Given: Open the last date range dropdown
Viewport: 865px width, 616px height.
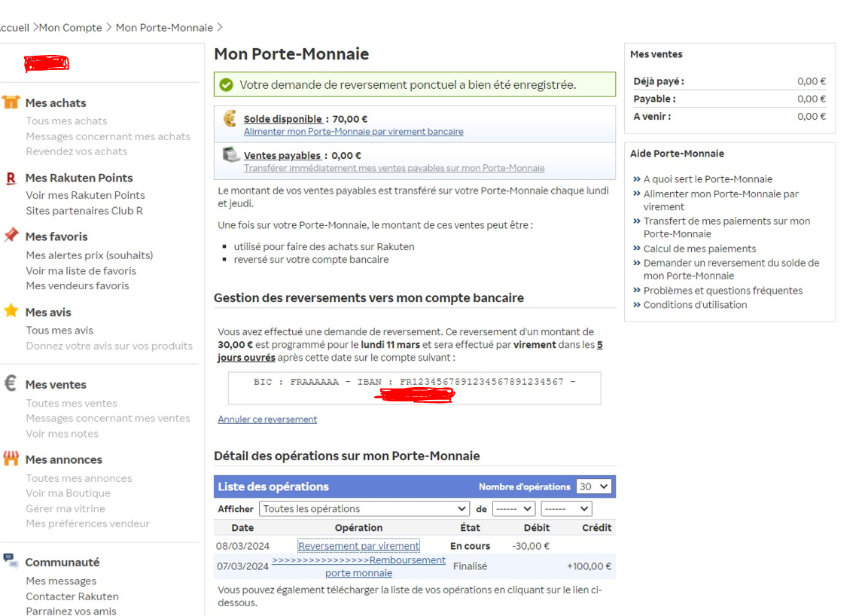Looking at the screenshot, I should point(565,509).
